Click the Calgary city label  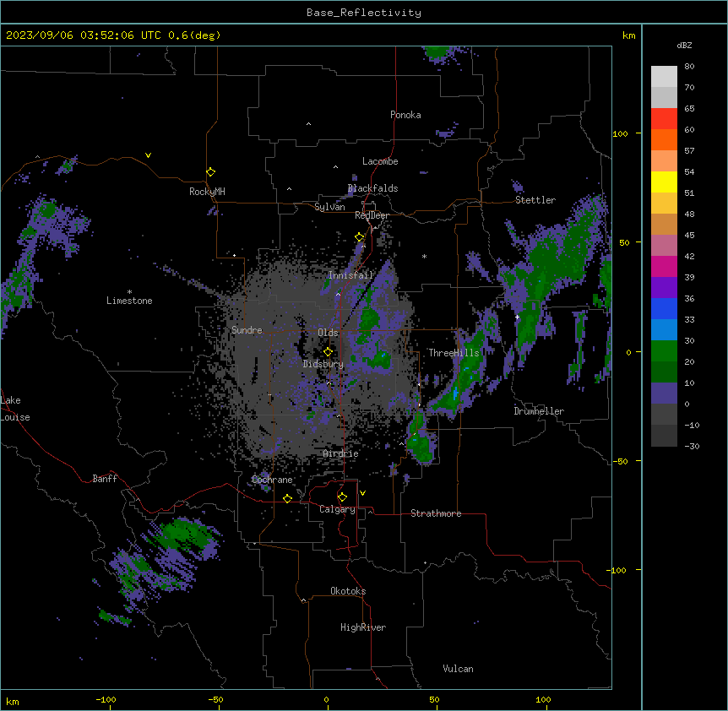[x=338, y=509]
